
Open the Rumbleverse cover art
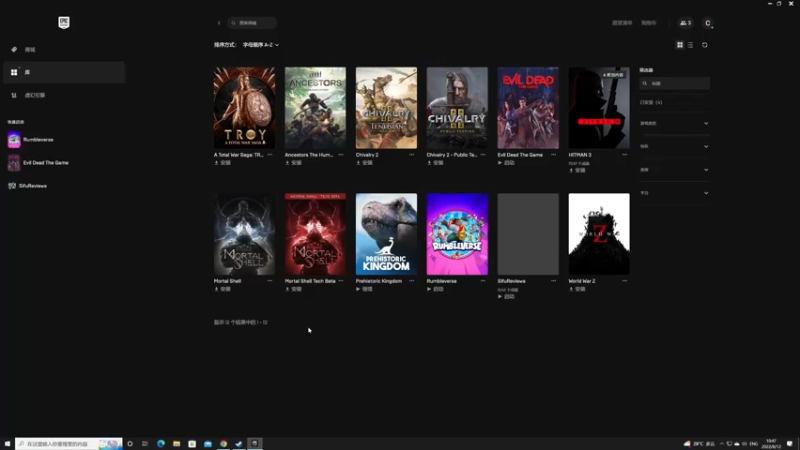457,234
